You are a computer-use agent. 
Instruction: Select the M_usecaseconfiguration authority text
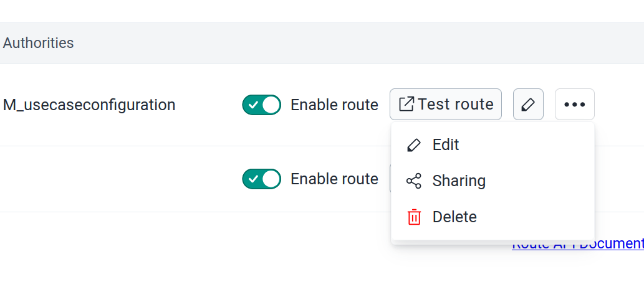pyautogui.click(x=89, y=105)
